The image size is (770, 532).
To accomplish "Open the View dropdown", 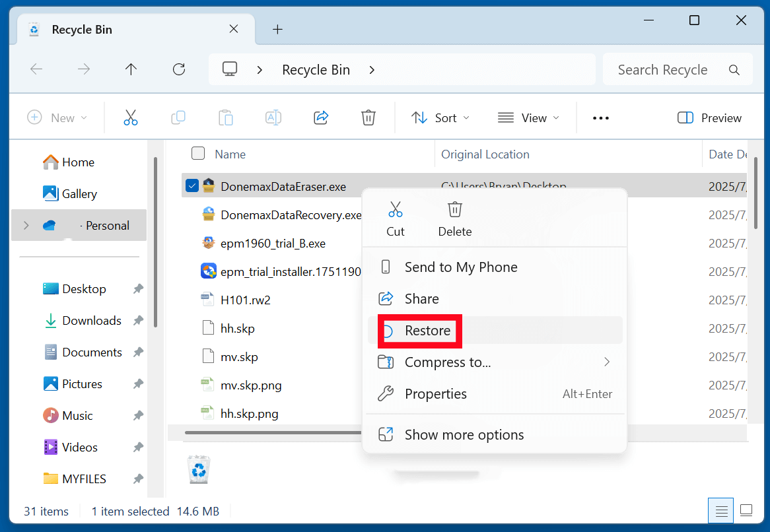I will (x=529, y=117).
